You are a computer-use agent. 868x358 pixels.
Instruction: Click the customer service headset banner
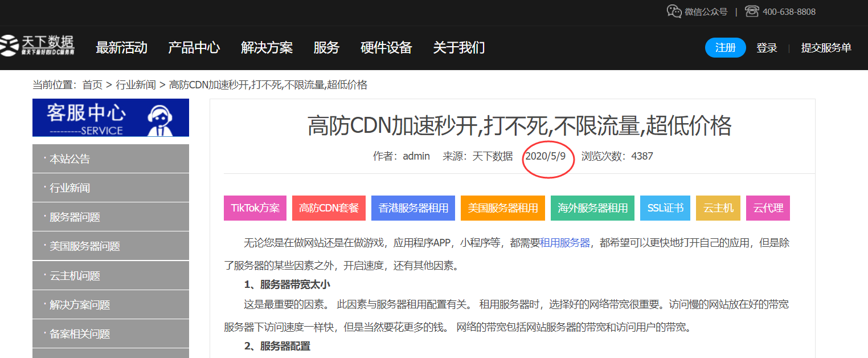pos(110,118)
